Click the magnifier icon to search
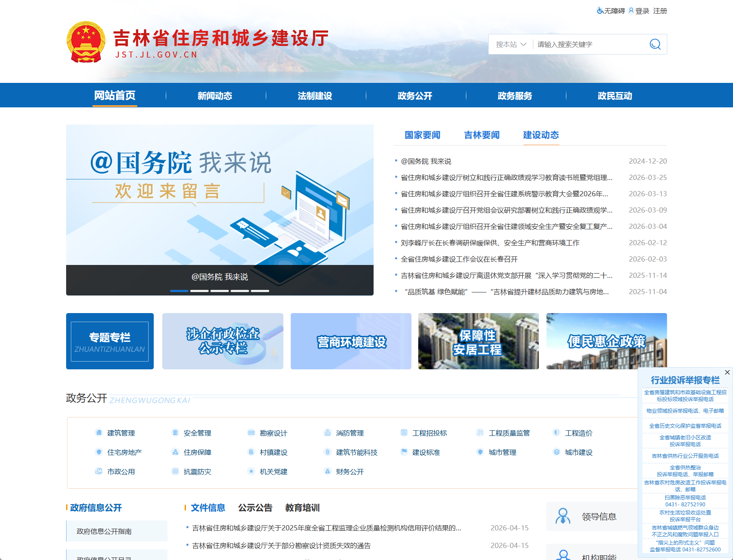The height and width of the screenshot is (560, 733). [x=654, y=44]
